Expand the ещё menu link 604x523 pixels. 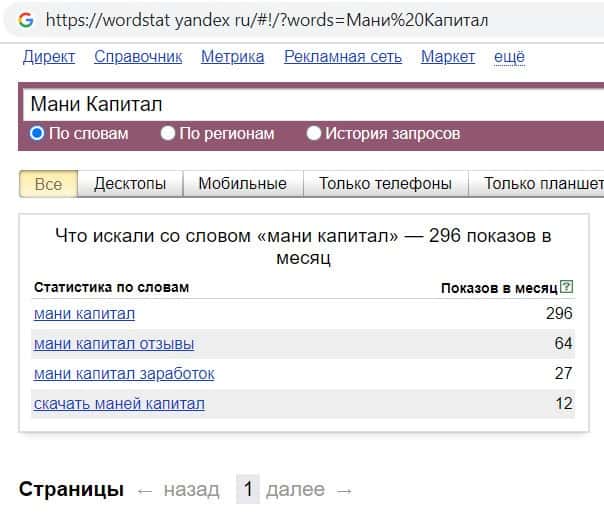[x=509, y=57]
